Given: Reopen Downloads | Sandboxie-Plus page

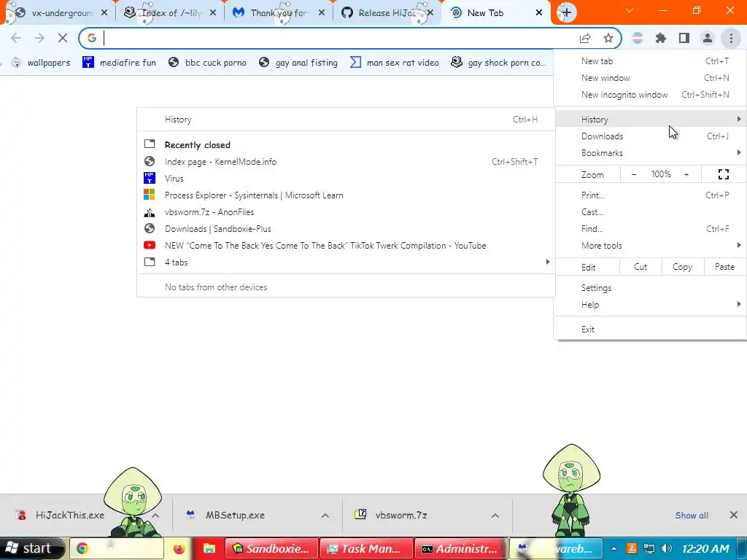Looking at the screenshot, I should point(346,228).
